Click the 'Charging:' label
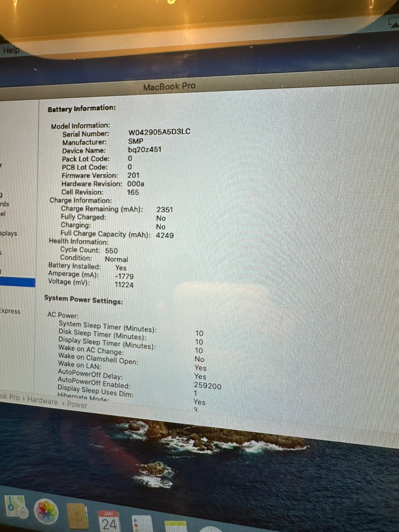399x532 pixels. click(x=75, y=225)
